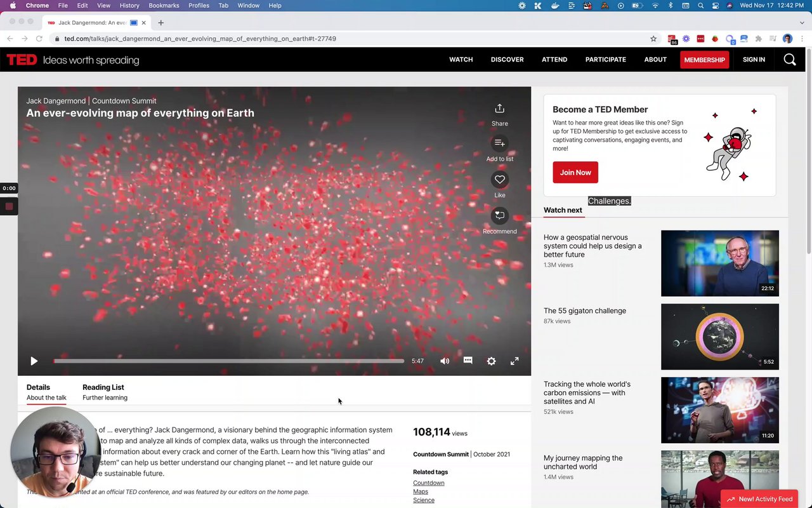Enter fullscreen video mode
Image resolution: width=812 pixels, height=508 pixels.
(x=514, y=361)
